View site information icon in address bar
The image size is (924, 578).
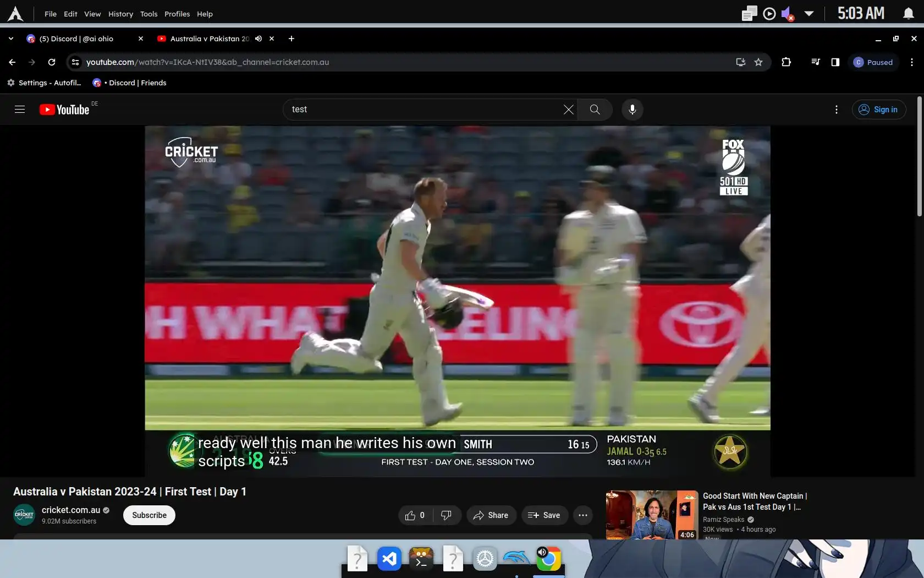[x=75, y=62]
